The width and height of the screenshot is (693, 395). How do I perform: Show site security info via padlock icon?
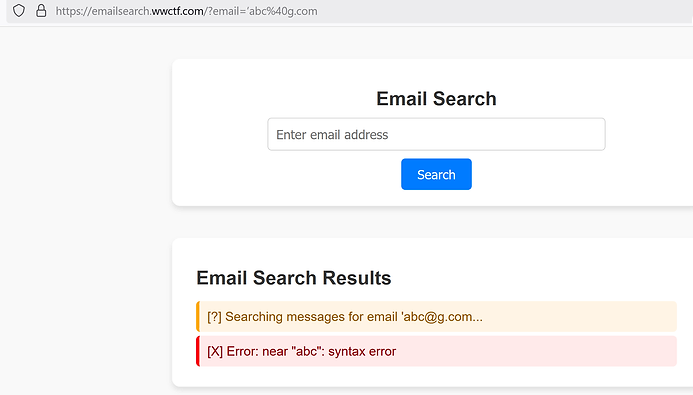(x=41, y=11)
